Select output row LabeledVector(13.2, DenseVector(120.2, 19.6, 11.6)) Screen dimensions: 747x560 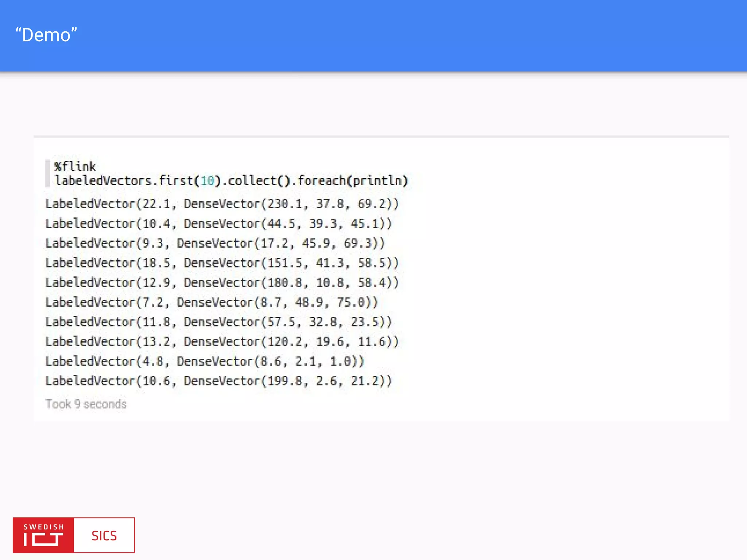222,342
